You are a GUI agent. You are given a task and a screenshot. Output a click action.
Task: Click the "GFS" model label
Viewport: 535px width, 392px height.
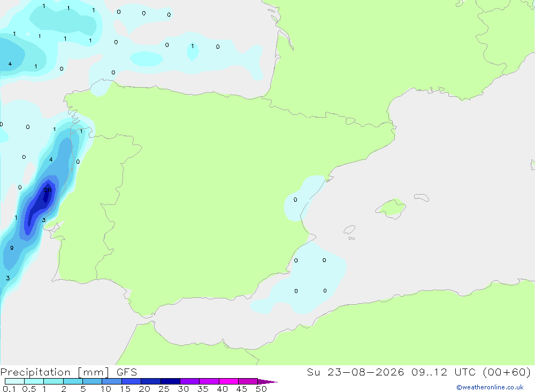click(127, 372)
